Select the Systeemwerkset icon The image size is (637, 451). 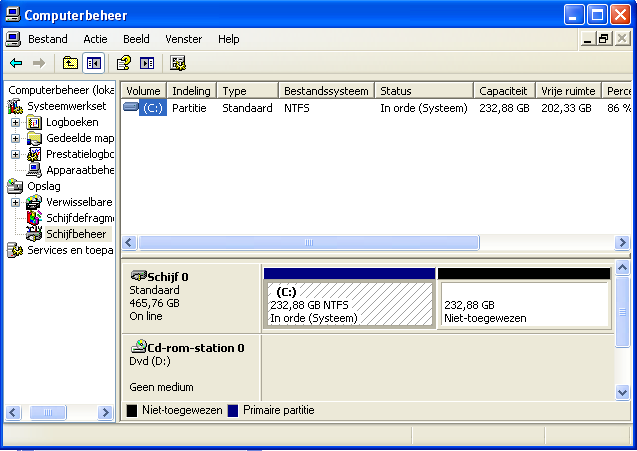(x=15, y=106)
